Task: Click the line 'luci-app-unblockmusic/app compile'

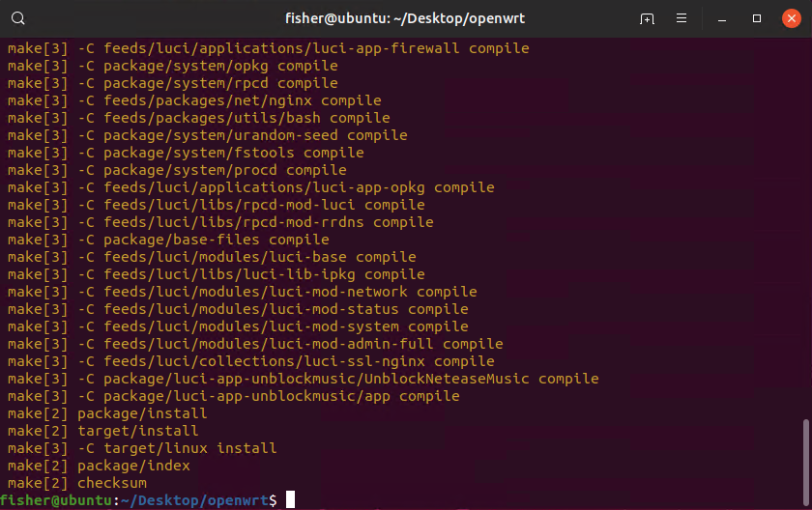Action: tap(234, 396)
